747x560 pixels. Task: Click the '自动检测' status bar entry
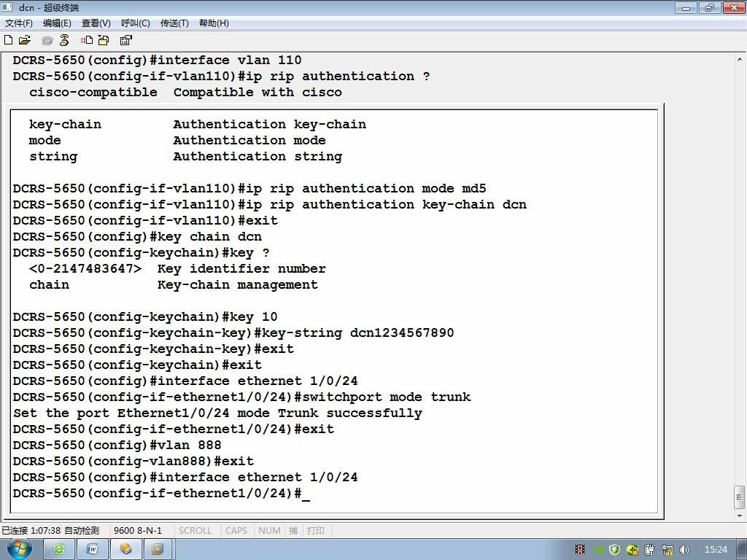(x=82, y=530)
